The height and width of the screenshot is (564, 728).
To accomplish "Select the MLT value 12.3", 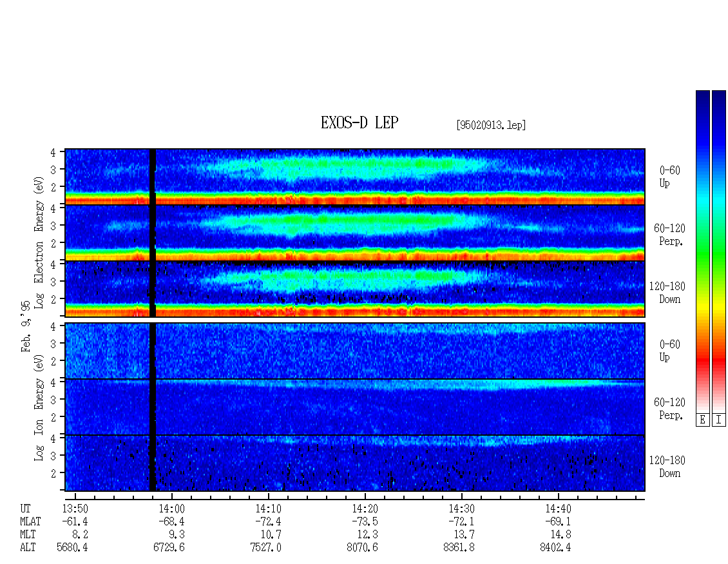I will (367, 535).
